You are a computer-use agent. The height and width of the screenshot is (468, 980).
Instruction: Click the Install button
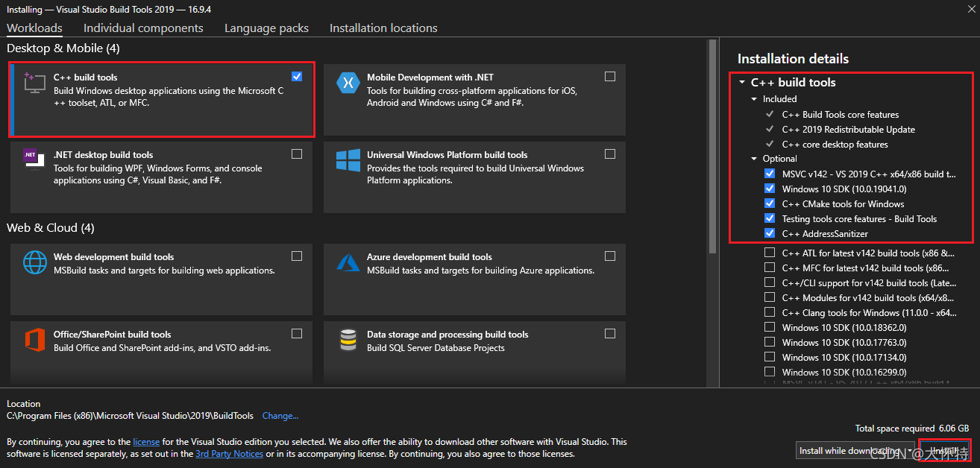(x=943, y=451)
